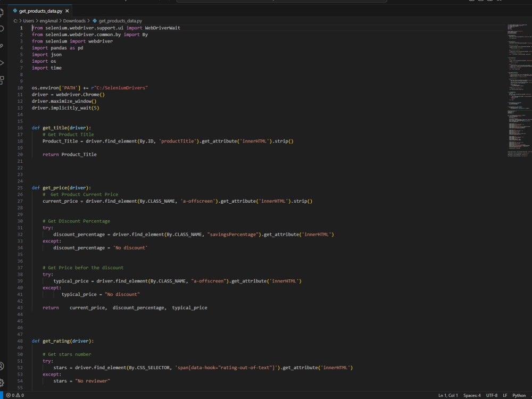This screenshot has width=532, height=399.
Task: Click the WebDriverWait import on line 1
Action: pos(162,28)
